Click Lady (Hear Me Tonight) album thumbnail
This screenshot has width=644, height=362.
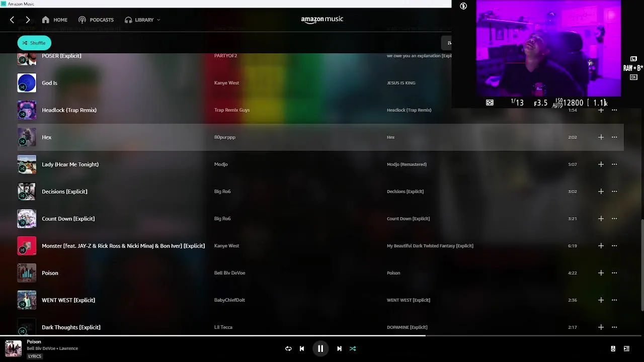[x=27, y=164]
